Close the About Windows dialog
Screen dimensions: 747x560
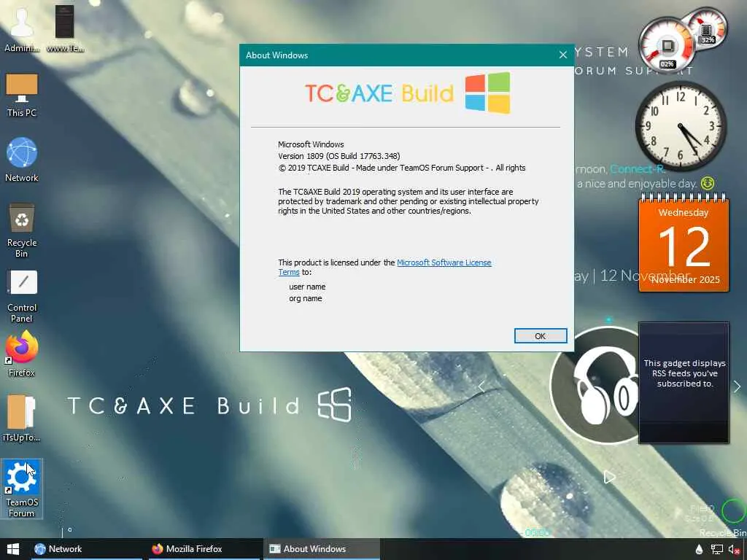point(562,55)
